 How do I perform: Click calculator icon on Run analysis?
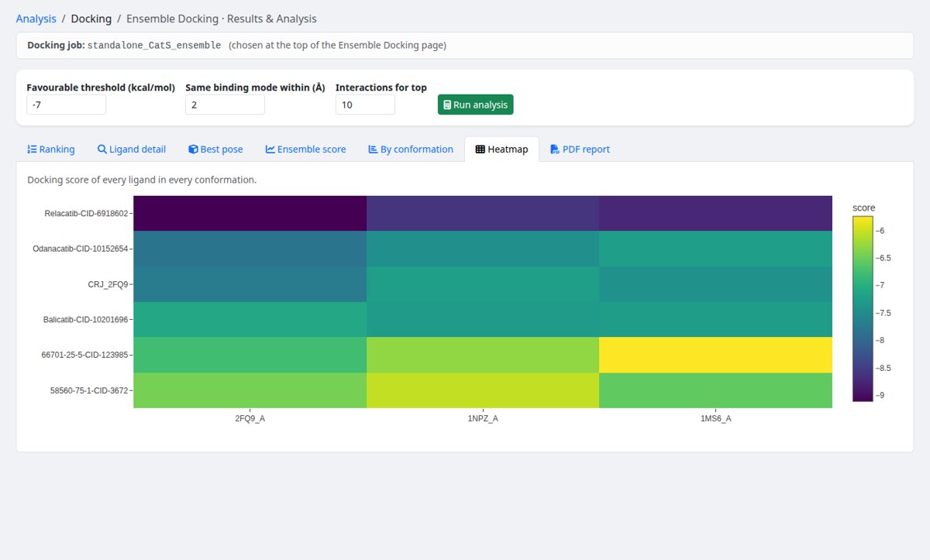coord(447,105)
